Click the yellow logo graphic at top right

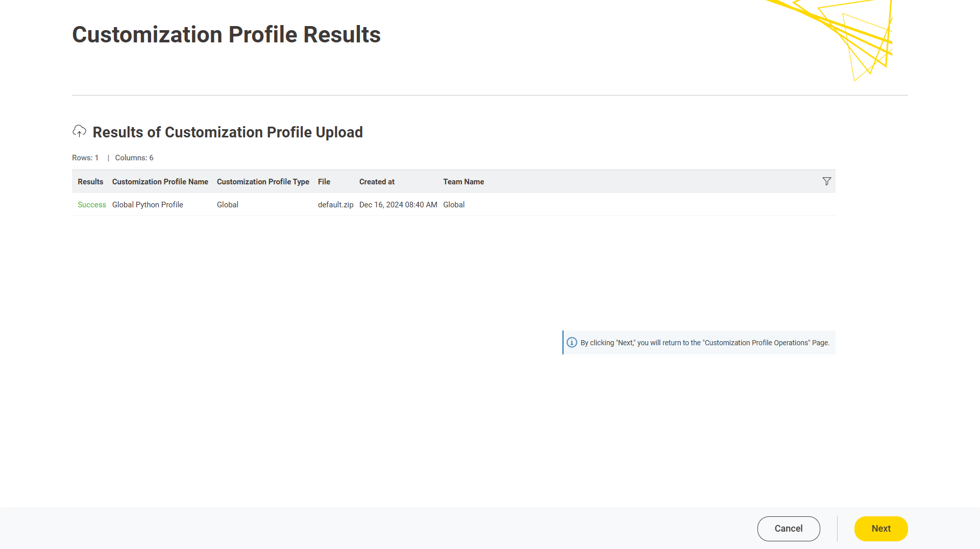(x=842, y=39)
